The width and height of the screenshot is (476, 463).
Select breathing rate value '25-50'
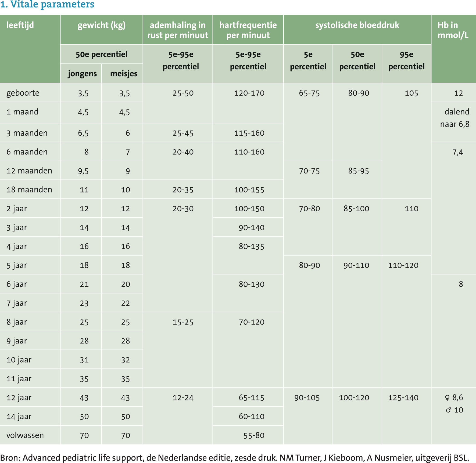[183, 93]
